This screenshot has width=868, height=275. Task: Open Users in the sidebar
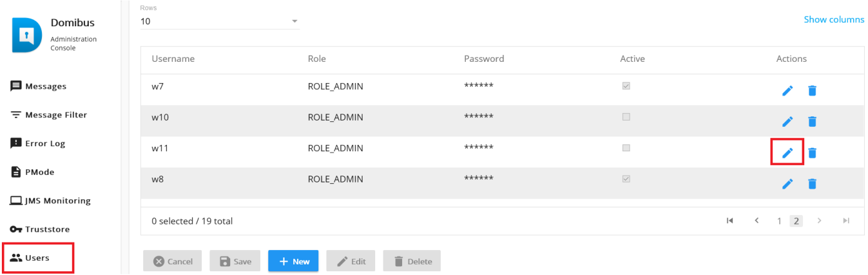click(30, 257)
